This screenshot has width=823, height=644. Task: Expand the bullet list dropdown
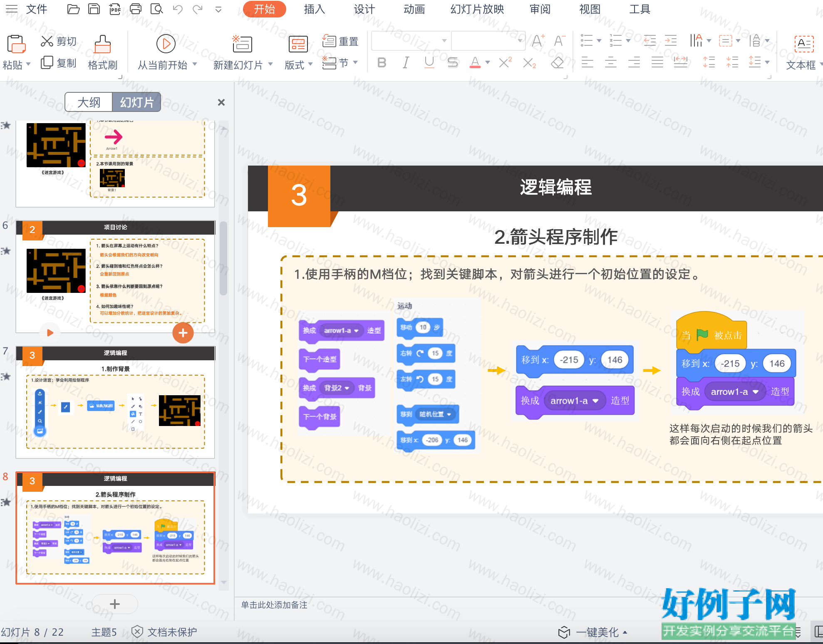[599, 41]
